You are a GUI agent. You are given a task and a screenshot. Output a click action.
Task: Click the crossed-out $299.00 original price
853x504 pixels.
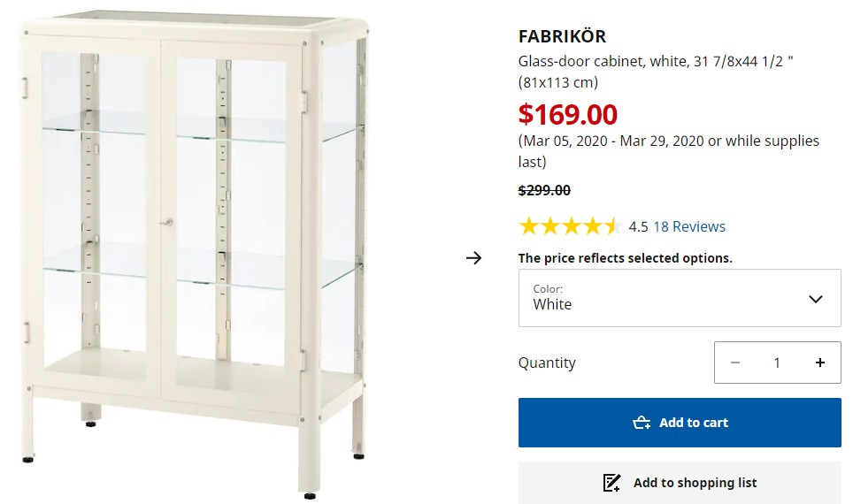point(544,190)
